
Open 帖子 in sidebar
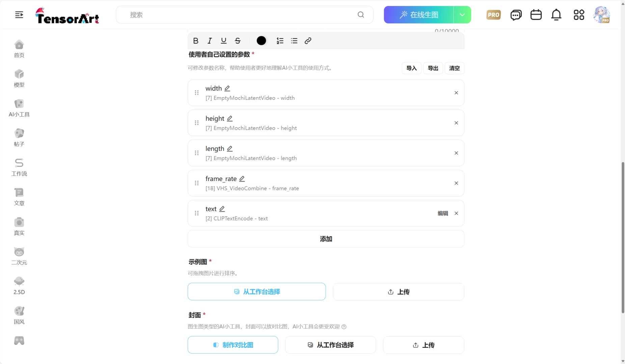[x=19, y=138]
